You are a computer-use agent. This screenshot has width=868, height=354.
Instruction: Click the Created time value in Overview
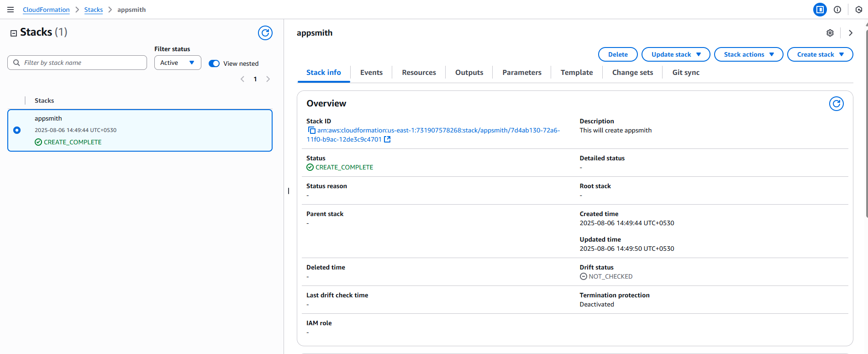(627, 223)
